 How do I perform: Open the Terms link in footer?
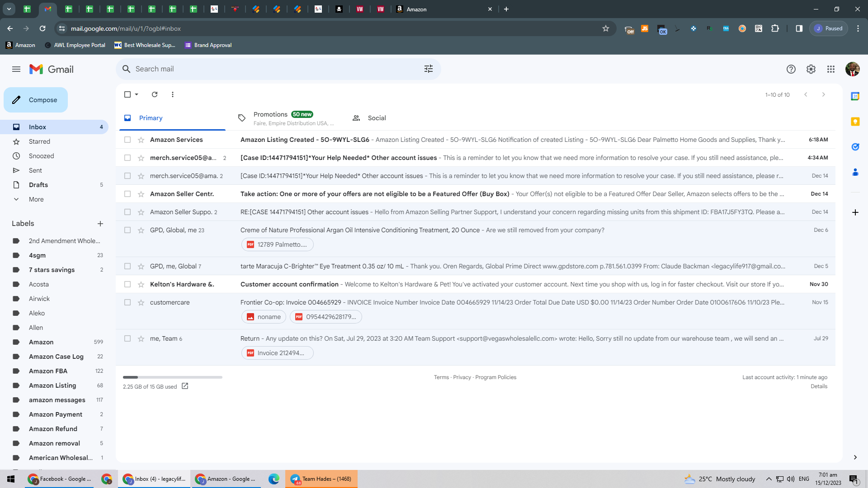441,377
